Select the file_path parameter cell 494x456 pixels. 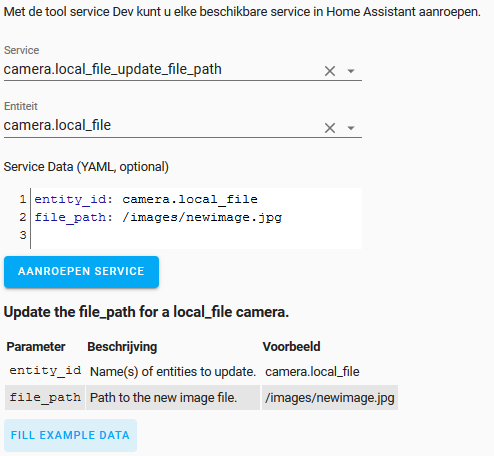45,397
